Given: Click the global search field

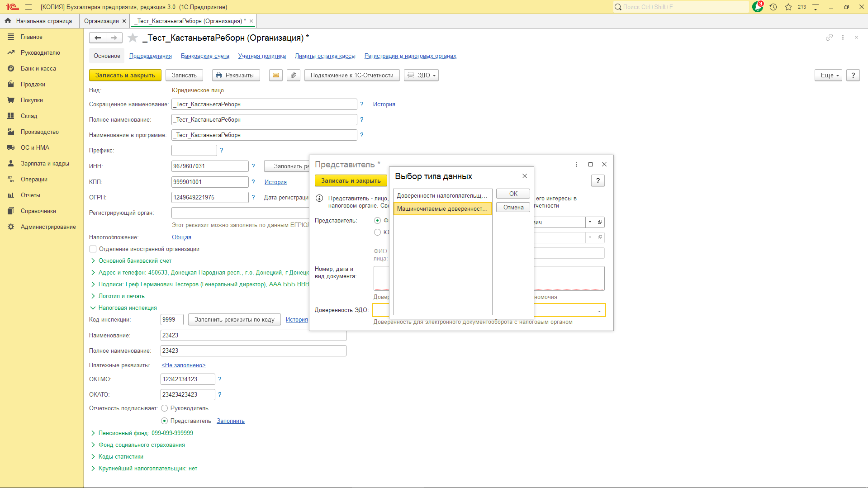Looking at the screenshot, I should pos(681,7).
